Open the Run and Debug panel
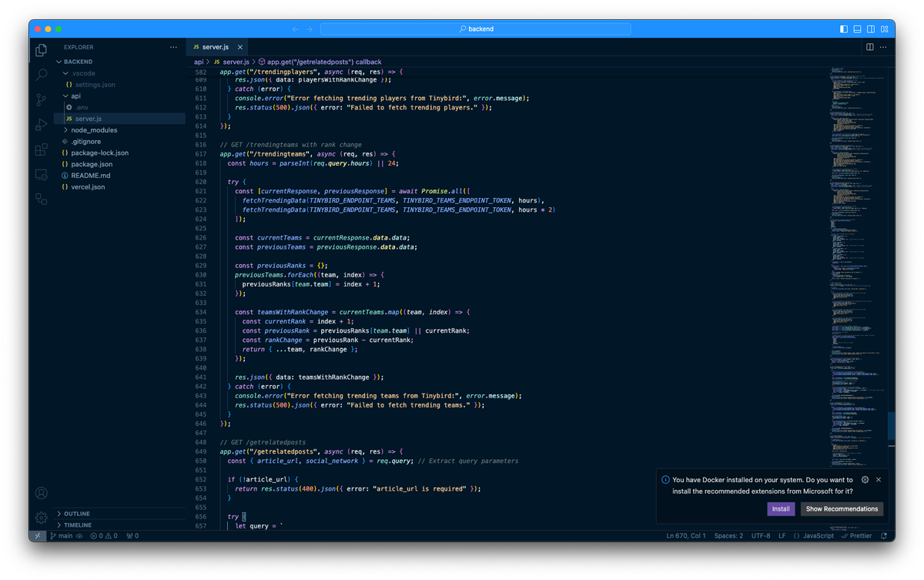The height and width of the screenshot is (580, 924). [x=41, y=123]
